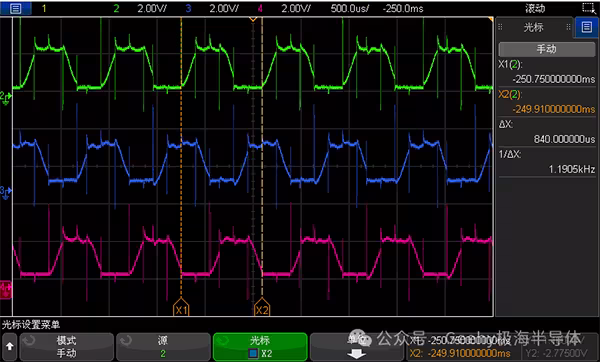
Task: Select the X1 cursor marker handle
Action: click(x=181, y=308)
